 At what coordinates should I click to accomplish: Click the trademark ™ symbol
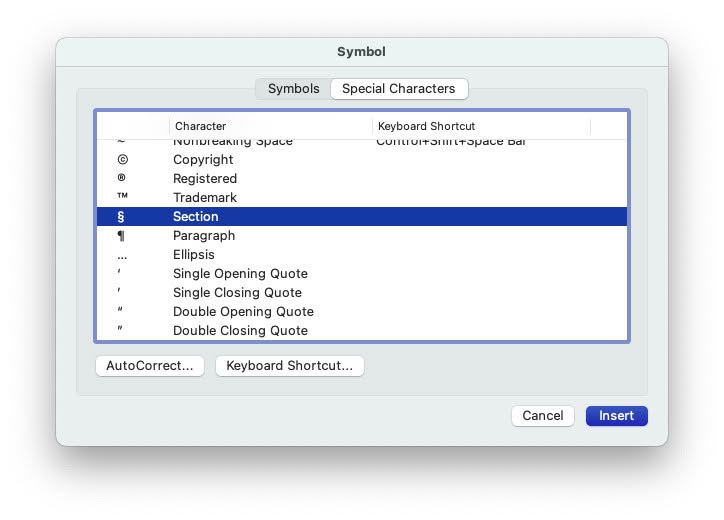(x=122, y=195)
